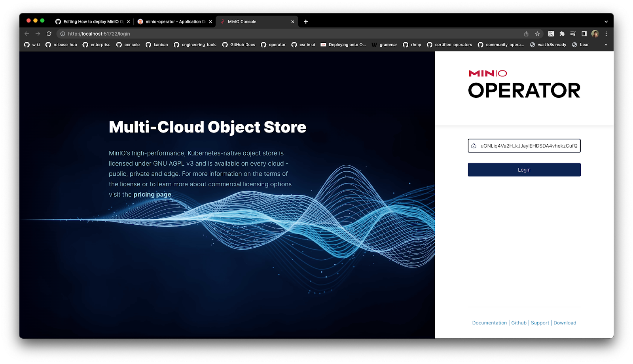The width and height of the screenshot is (633, 364).
Task: Expand the tab search chevron
Action: coord(606,22)
